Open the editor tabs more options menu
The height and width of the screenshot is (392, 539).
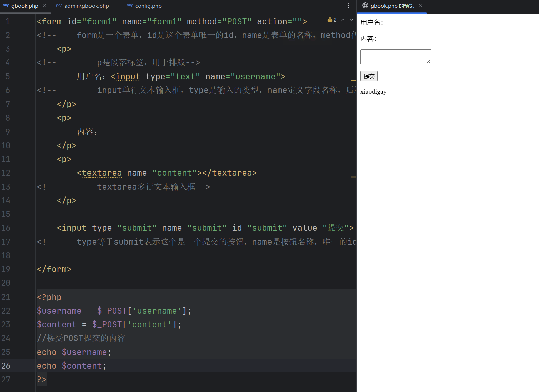(348, 6)
